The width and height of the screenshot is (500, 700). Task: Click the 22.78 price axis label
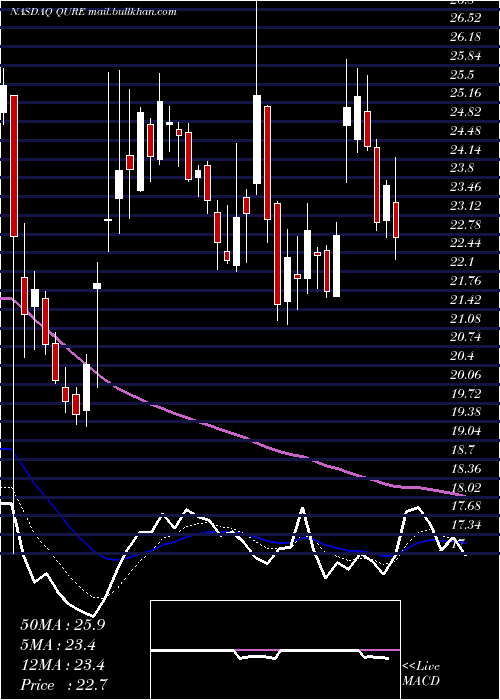465,224
